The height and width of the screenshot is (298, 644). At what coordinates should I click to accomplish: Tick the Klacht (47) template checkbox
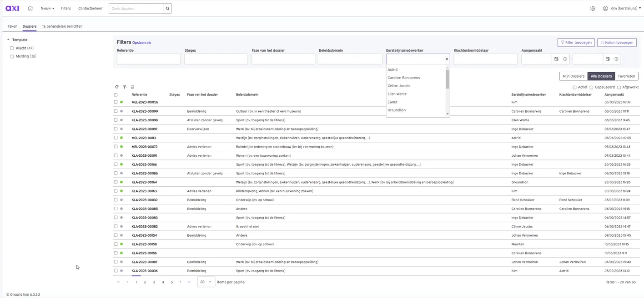click(12, 48)
